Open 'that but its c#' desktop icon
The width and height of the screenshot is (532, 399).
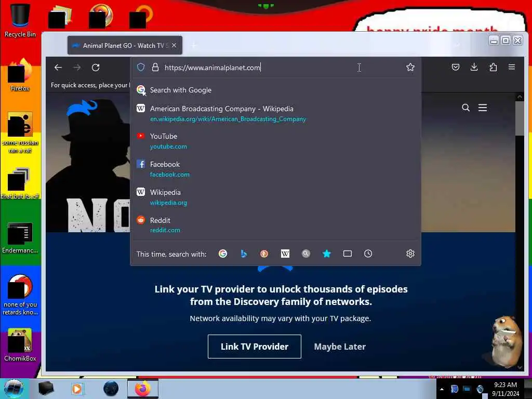(20, 183)
